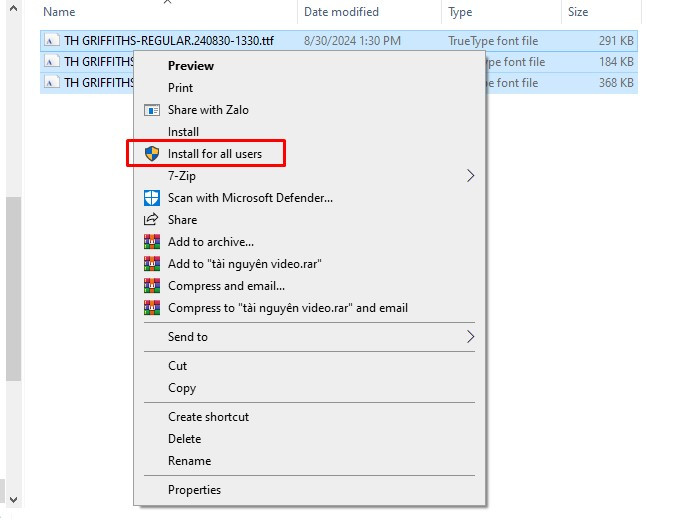This screenshot has height=520, width=678.
Task: Select the file TH GRIFFITHS-REGULAR.240830-1330.ttf
Action: pos(169,41)
